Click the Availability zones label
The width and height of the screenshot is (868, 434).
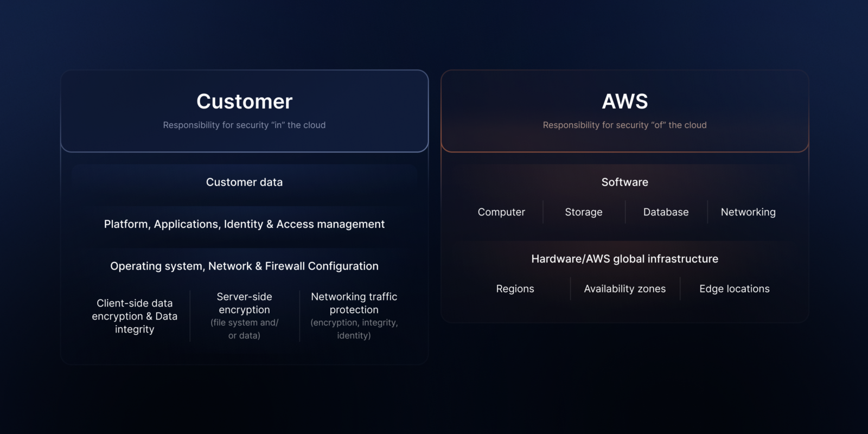pos(624,289)
